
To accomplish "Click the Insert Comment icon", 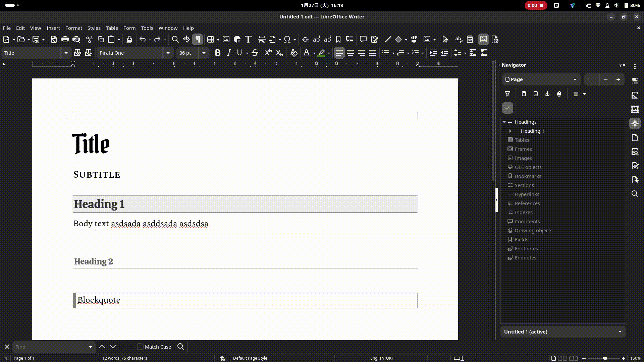I will point(363,40).
